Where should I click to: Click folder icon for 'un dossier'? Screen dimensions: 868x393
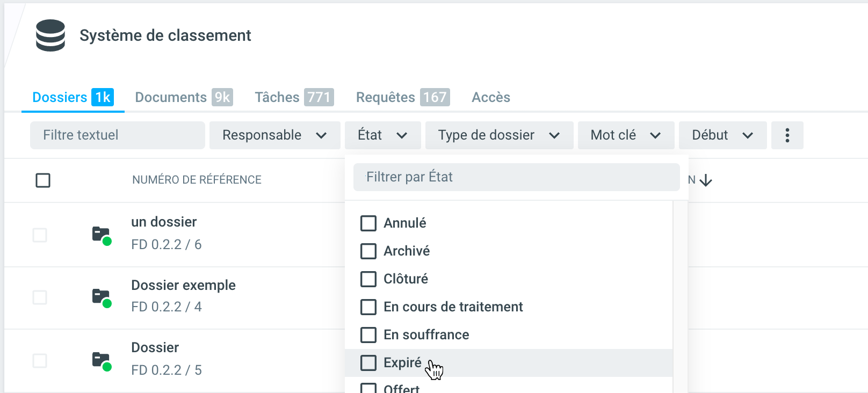point(101,235)
